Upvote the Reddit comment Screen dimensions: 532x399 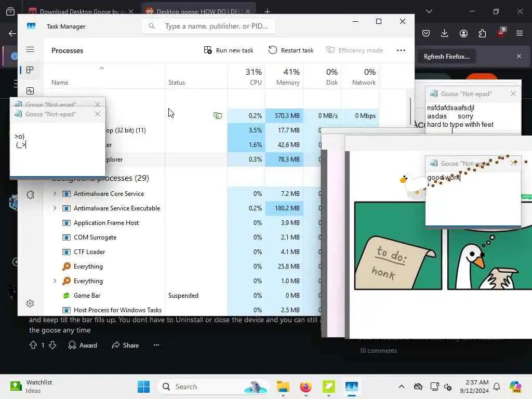coord(33,345)
